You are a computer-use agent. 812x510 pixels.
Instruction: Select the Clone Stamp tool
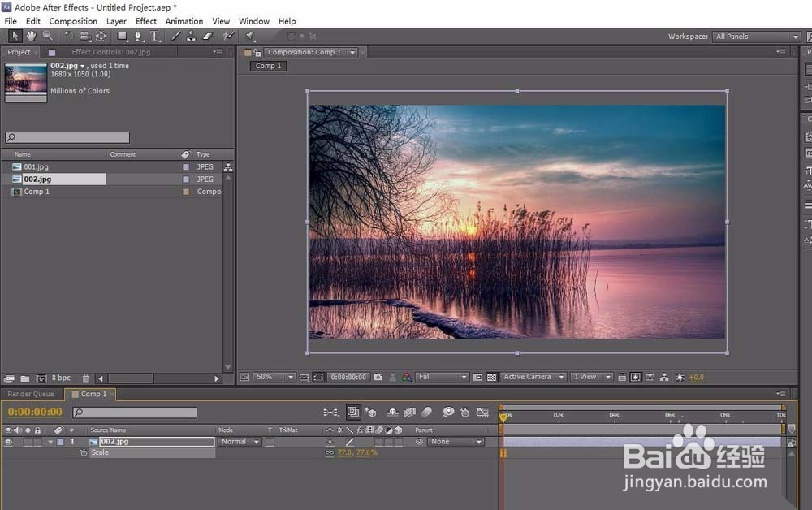click(192, 36)
